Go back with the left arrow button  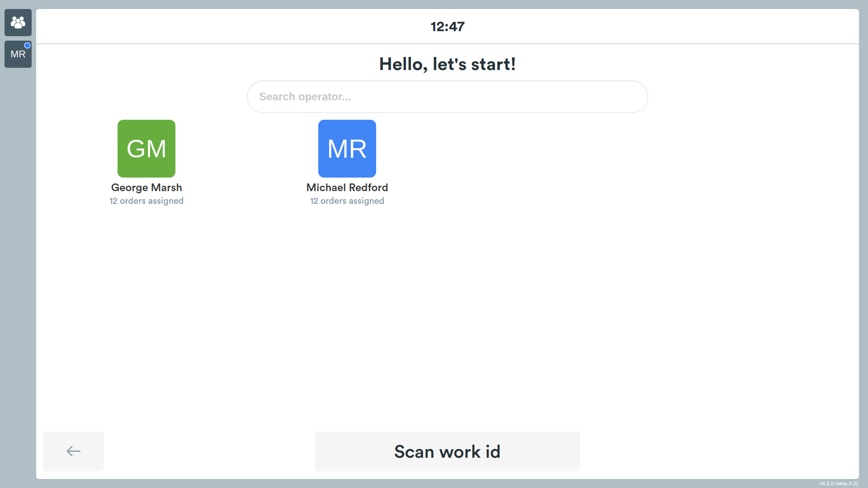pyautogui.click(x=73, y=451)
